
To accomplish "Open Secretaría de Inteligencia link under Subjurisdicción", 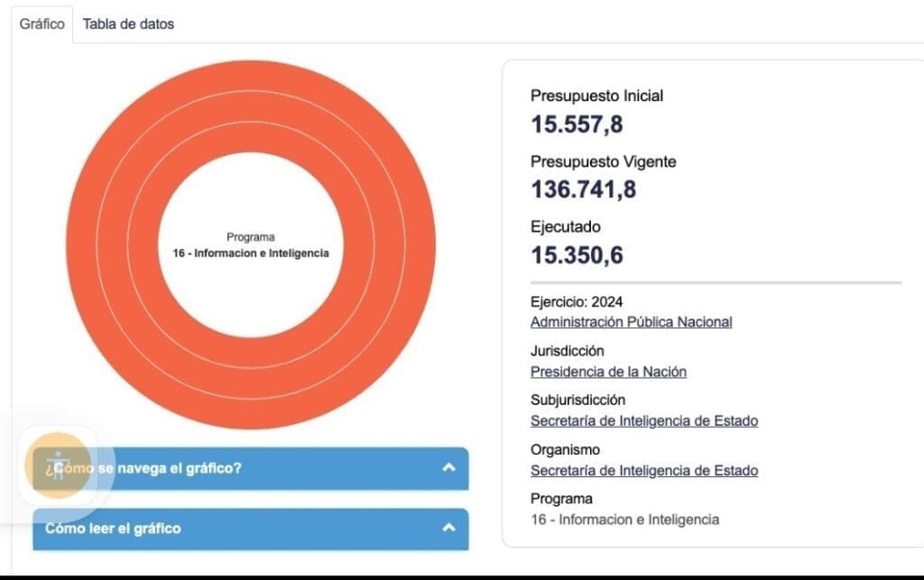I will 643,421.
